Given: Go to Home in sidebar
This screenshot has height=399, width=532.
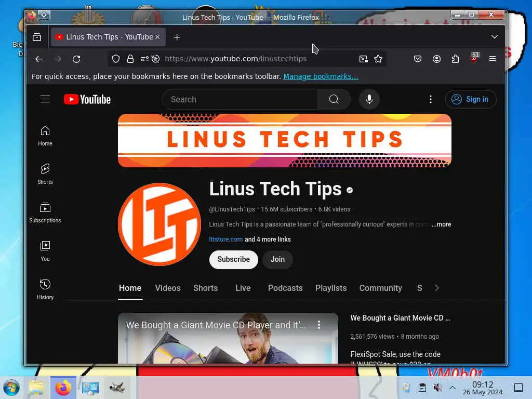Looking at the screenshot, I should [x=45, y=136].
